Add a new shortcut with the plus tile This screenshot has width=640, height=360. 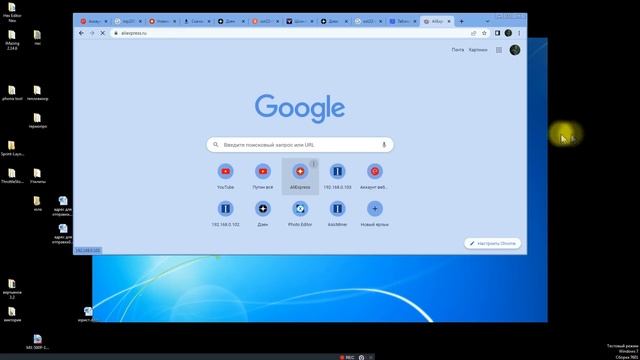click(375, 213)
